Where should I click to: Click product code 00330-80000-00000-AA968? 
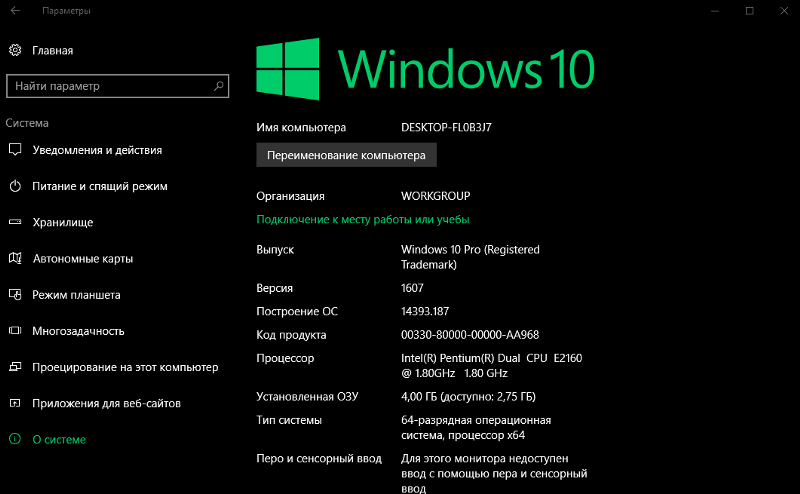(470, 335)
